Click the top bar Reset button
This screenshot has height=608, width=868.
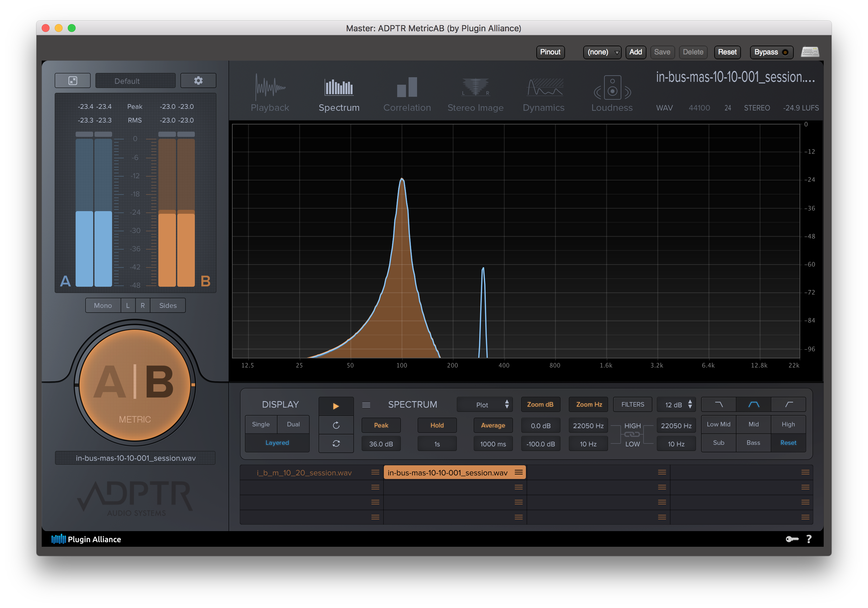(x=727, y=52)
